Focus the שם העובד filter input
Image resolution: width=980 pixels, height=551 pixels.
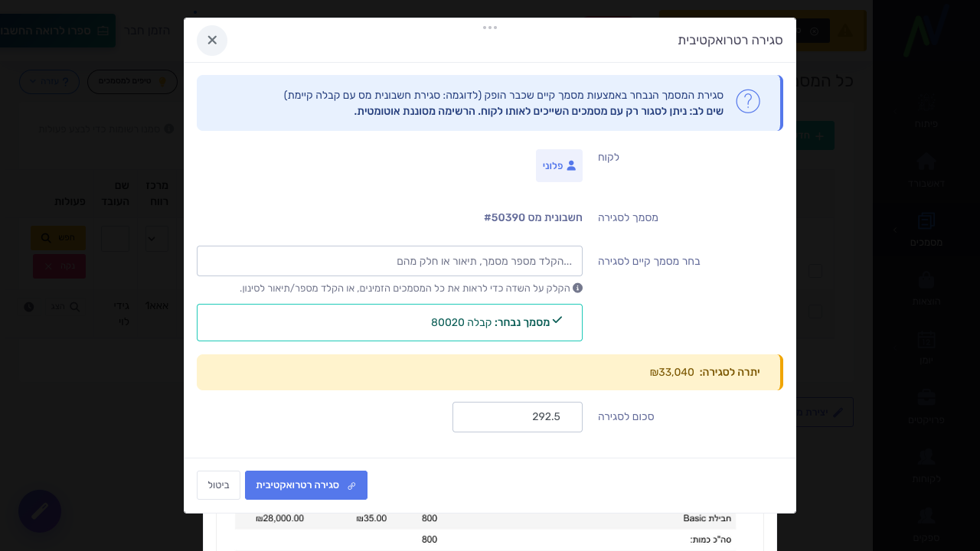point(116,239)
